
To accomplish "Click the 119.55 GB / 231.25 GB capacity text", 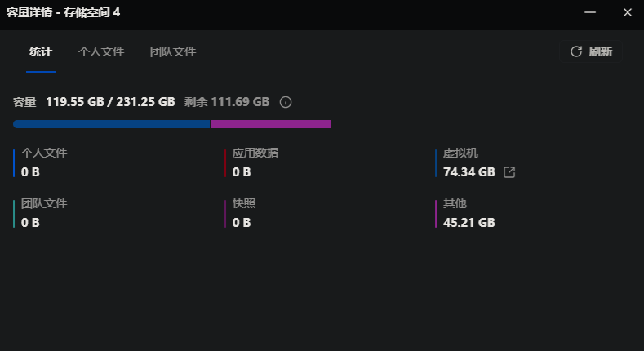I will 110,102.
